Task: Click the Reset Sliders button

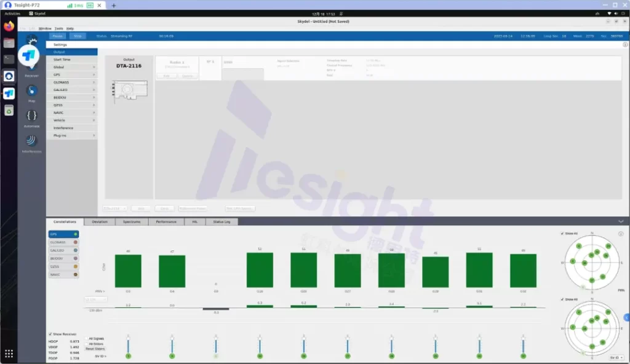Action: (95, 349)
